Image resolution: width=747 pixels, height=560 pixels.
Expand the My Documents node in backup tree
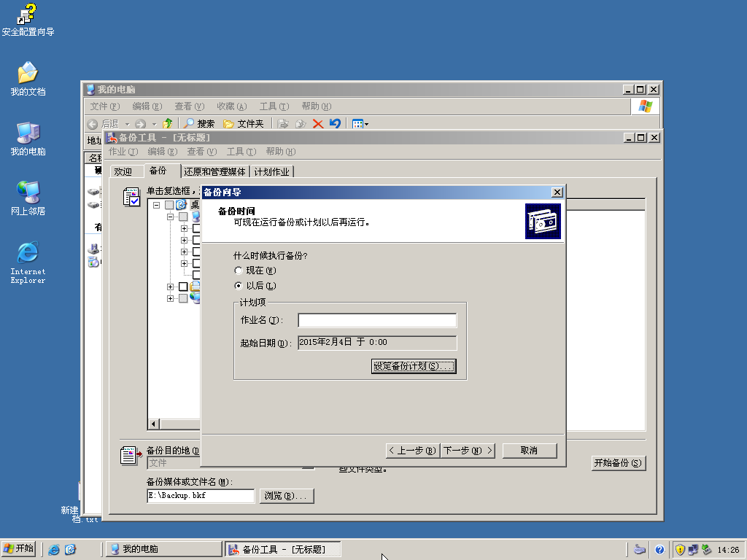[170, 287]
